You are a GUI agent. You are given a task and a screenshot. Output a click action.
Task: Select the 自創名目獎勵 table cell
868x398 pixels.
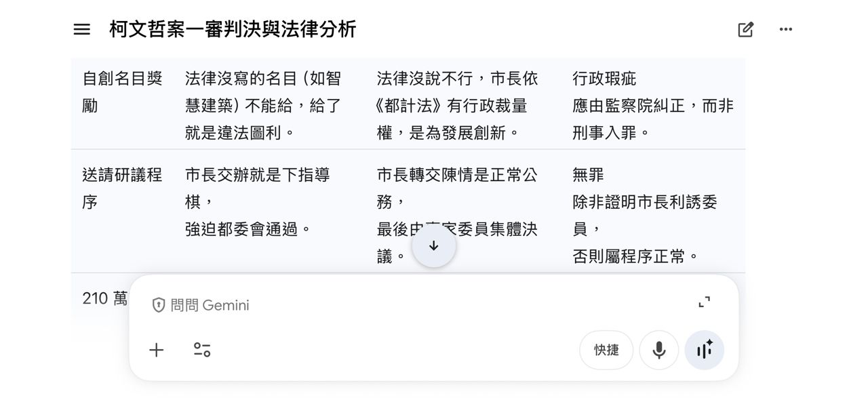122,92
